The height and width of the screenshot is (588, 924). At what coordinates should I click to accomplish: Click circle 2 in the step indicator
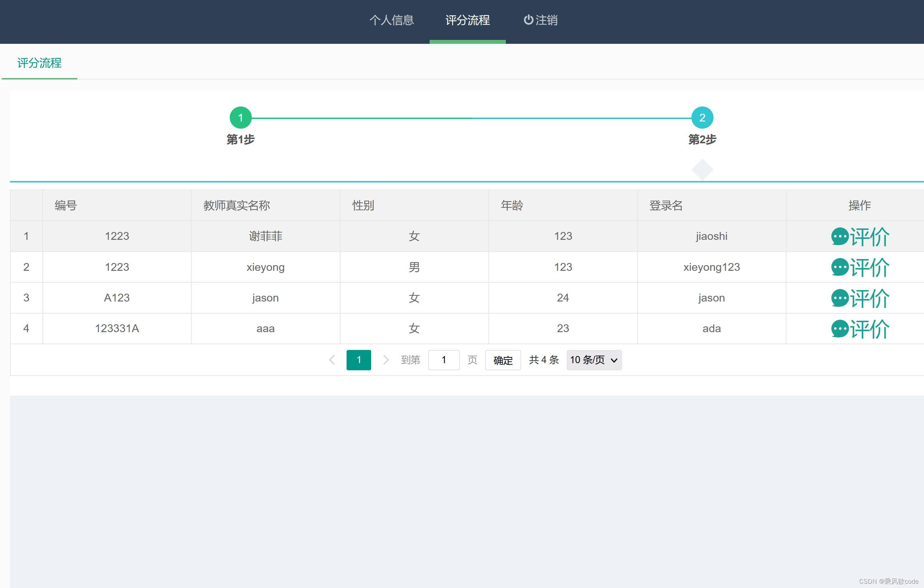click(x=702, y=118)
